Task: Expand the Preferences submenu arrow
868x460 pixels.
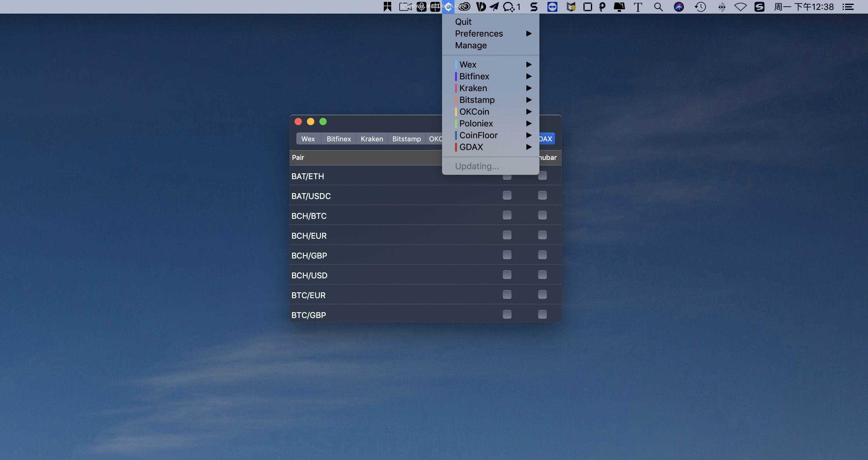Action: point(529,34)
